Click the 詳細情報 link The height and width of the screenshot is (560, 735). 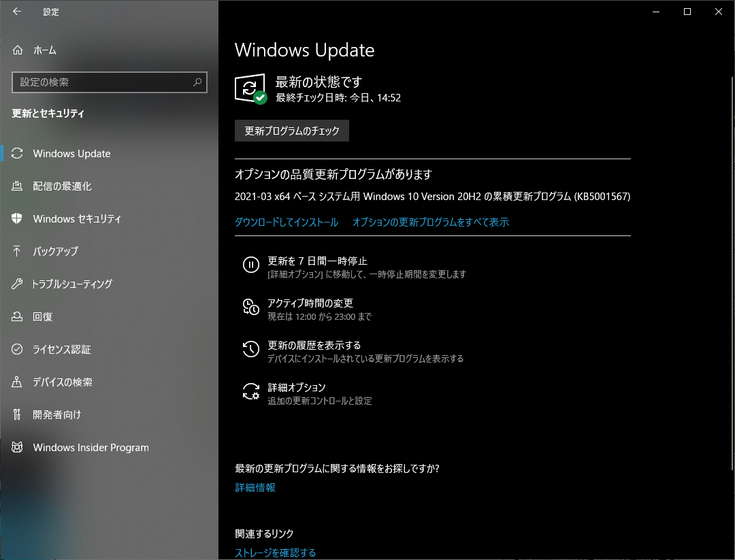tap(255, 487)
